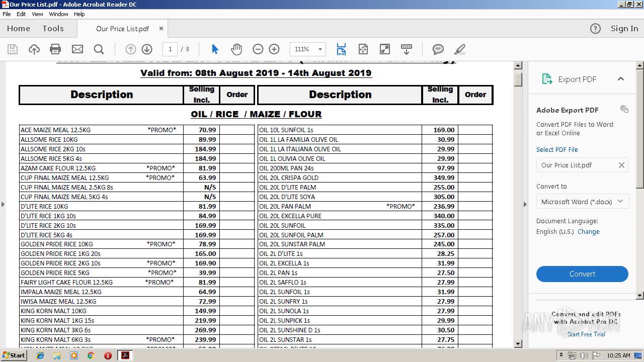This screenshot has width=644, height=362.
Task: Activate the Hand pan tool
Action: 236,49
